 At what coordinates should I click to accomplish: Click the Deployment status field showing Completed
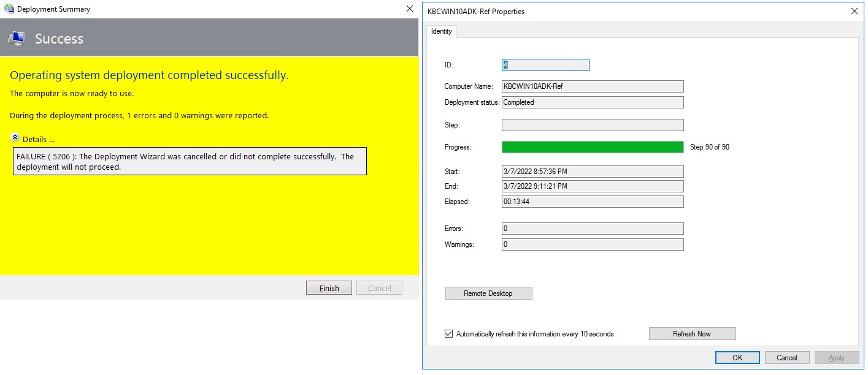(592, 102)
